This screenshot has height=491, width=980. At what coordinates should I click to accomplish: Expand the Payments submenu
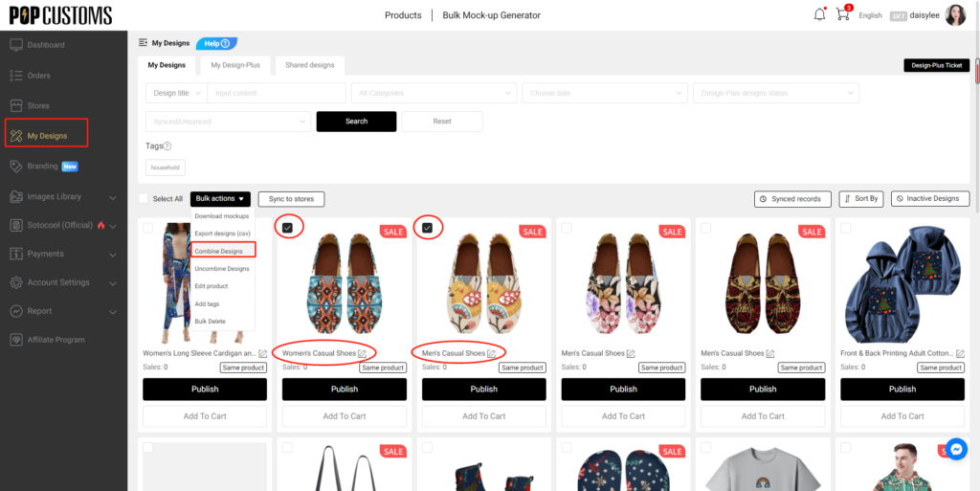point(113,255)
